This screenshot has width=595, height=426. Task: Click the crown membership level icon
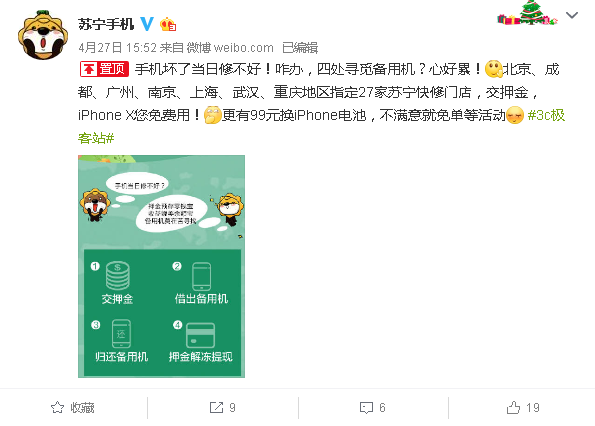(168, 24)
